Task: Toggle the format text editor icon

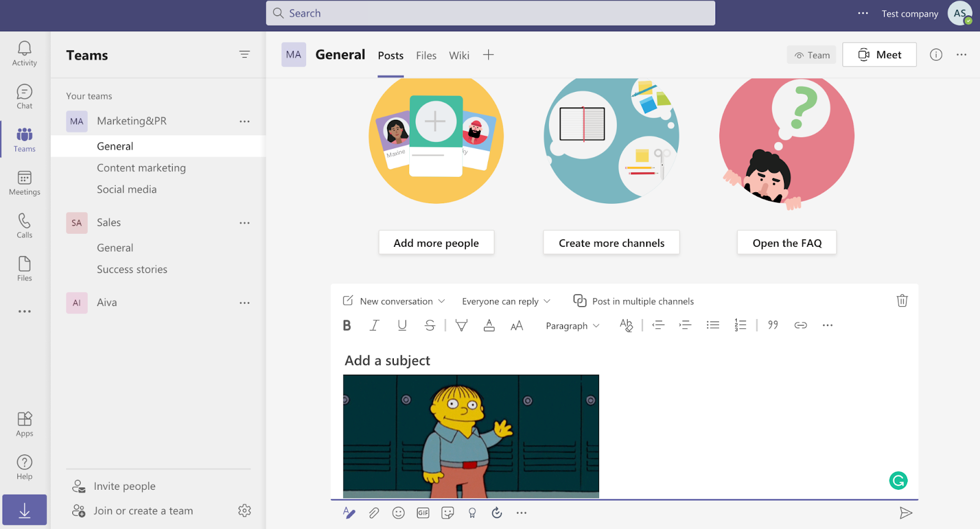Action: (349, 513)
